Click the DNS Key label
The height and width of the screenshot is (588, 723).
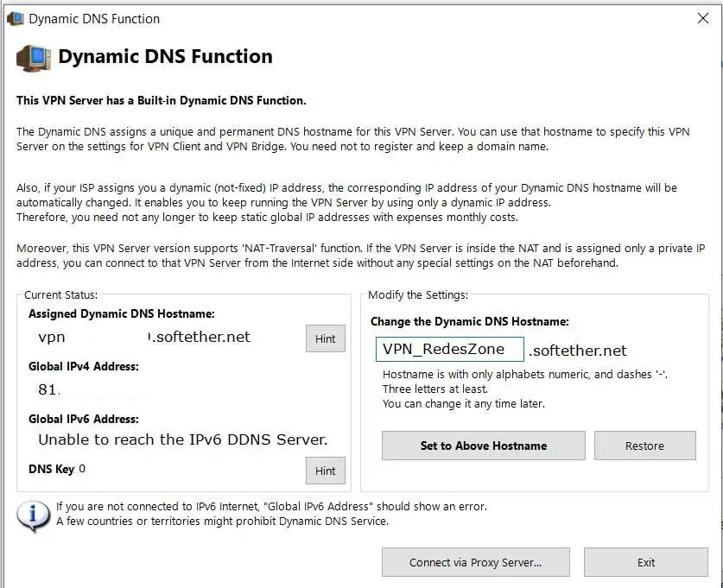pos(52,469)
